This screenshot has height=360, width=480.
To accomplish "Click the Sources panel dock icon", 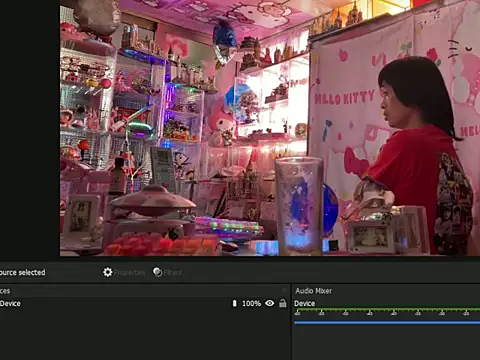I will [x=284, y=290].
